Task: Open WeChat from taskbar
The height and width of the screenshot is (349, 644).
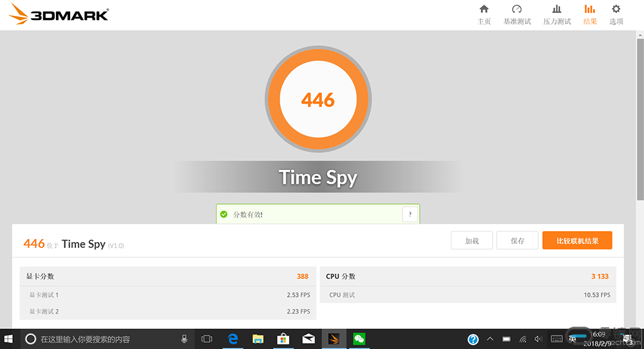Action: point(359,339)
